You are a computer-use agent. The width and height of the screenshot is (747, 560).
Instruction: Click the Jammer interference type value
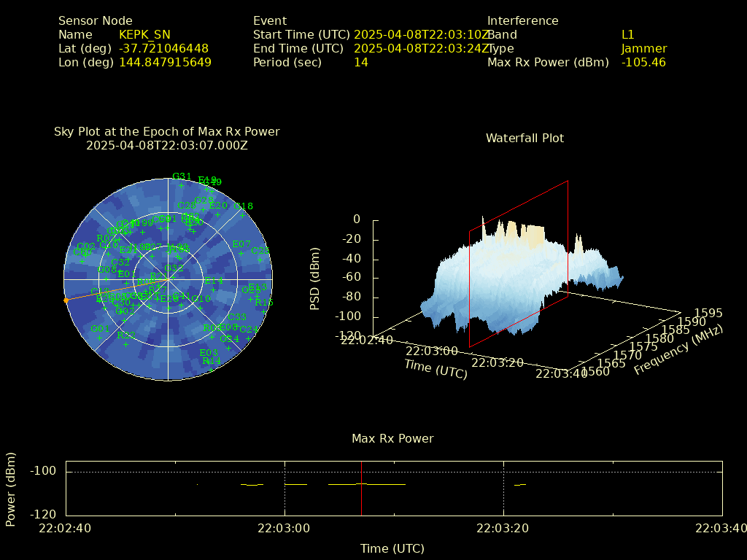643,49
